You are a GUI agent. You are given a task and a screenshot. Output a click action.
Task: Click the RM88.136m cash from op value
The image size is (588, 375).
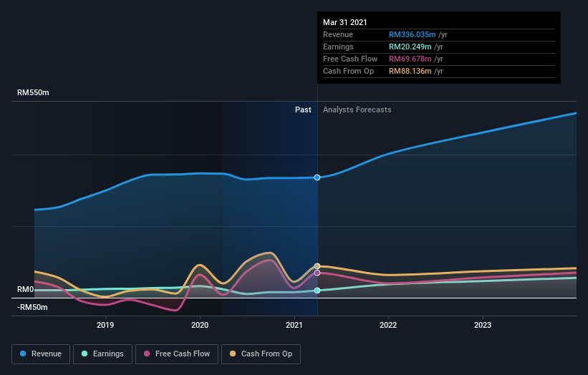(x=410, y=71)
